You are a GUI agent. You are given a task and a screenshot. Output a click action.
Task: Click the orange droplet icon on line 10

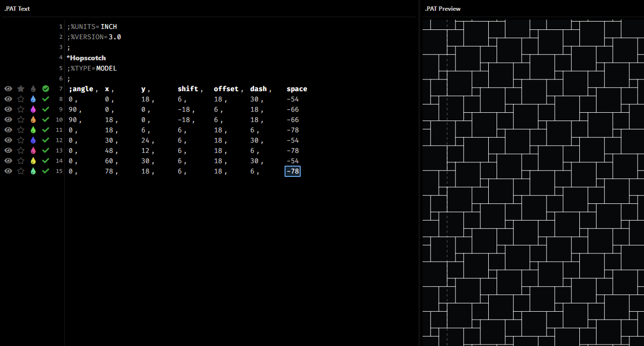coord(33,120)
